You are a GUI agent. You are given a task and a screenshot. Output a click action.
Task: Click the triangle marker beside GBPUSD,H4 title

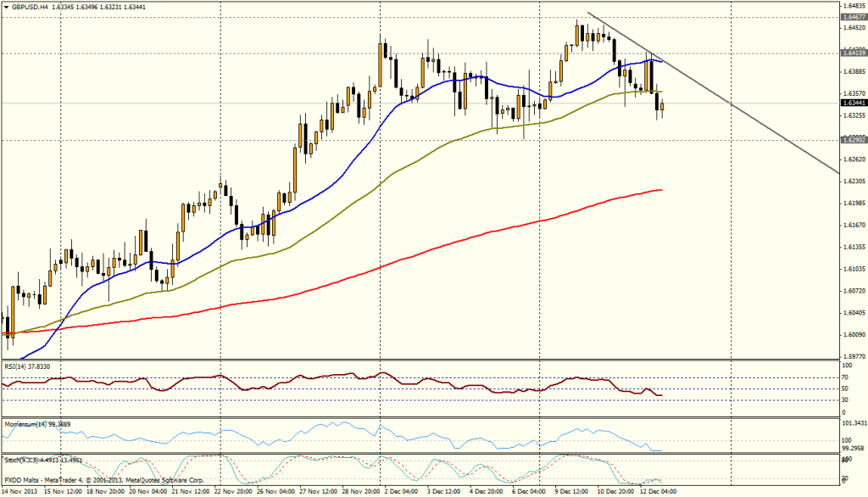6,7
